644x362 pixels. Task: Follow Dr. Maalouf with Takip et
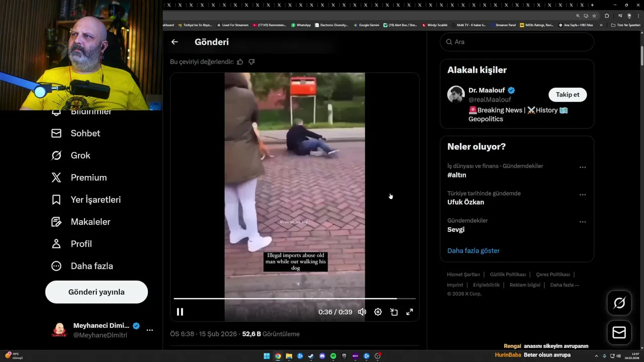pyautogui.click(x=568, y=95)
